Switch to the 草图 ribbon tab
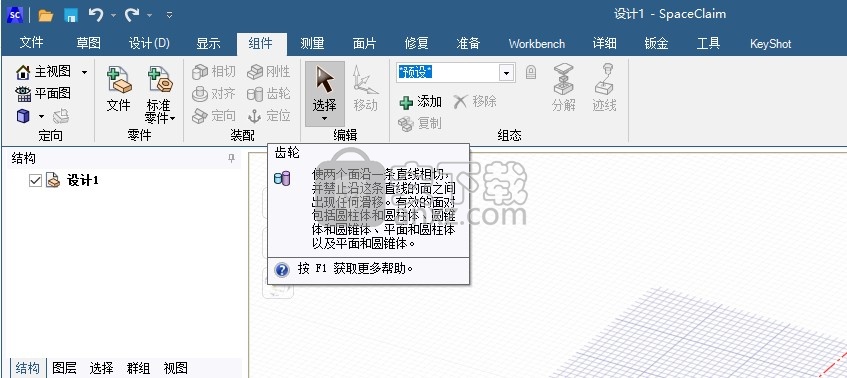The height and width of the screenshot is (378, 847). [x=88, y=43]
